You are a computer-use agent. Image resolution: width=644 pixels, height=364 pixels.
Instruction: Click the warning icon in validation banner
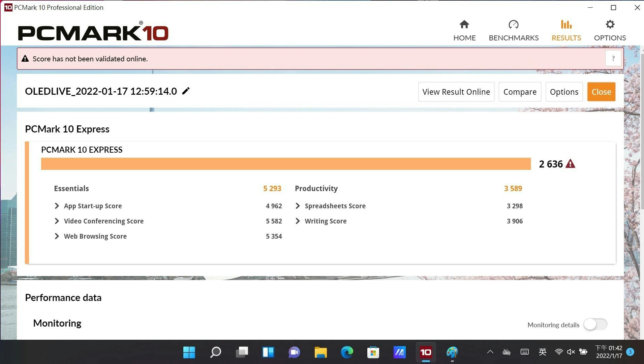(25, 59)
